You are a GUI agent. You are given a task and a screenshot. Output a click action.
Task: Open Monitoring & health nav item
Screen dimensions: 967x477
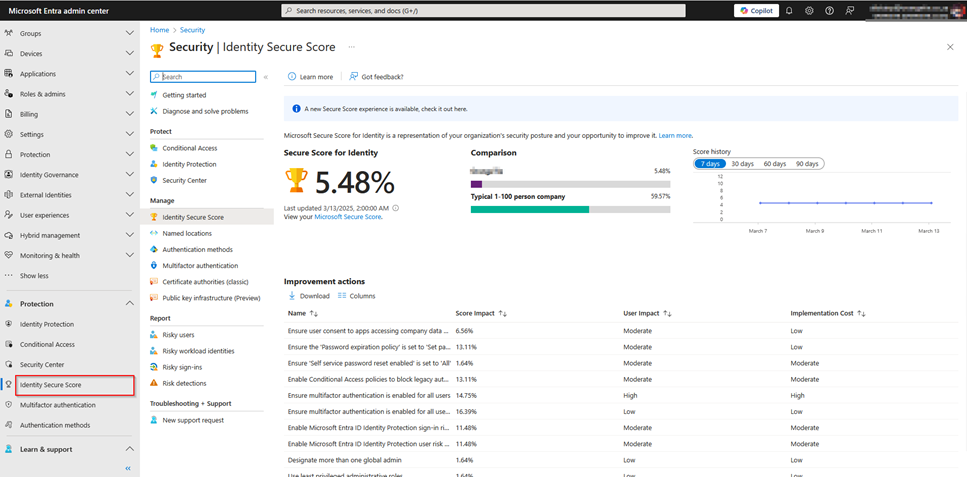(50, 255)
